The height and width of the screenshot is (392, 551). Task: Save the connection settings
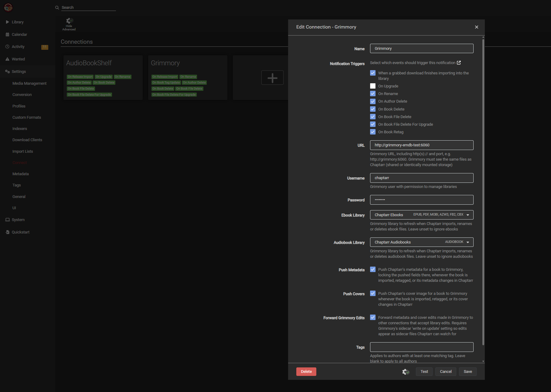click(x=468, y=372)
